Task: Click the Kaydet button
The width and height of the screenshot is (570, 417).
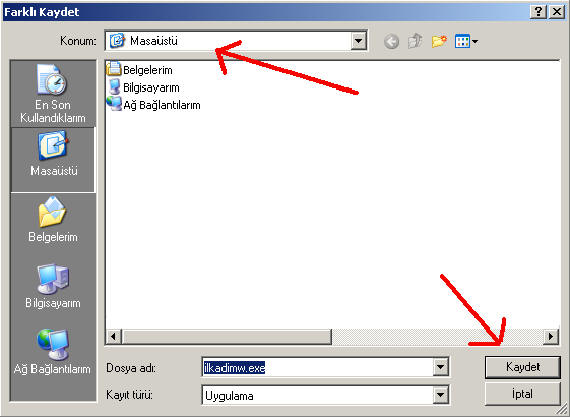Action: click(522, 367)
